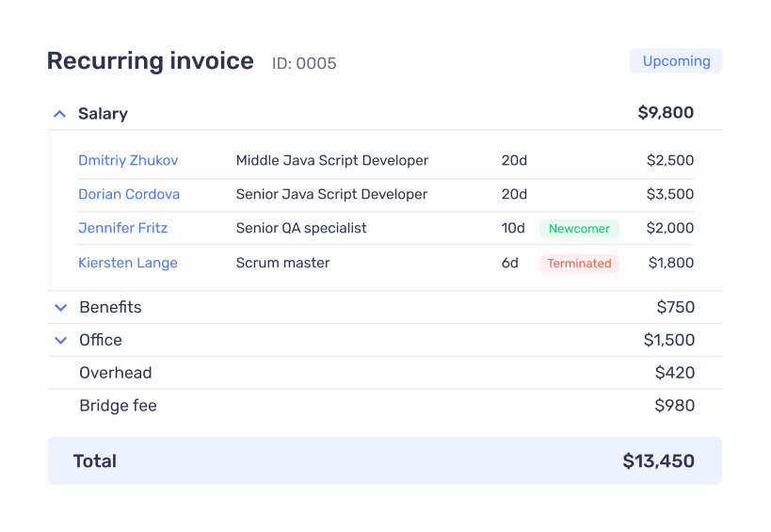Click the Benefits row label
The width and height of the screenshot is (771, 532).
point(111,307)
